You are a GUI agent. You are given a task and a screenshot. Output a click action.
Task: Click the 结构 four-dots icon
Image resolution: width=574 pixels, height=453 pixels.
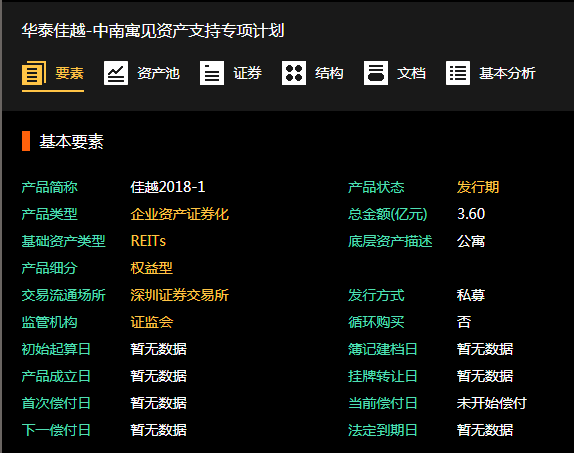[294, 73]
